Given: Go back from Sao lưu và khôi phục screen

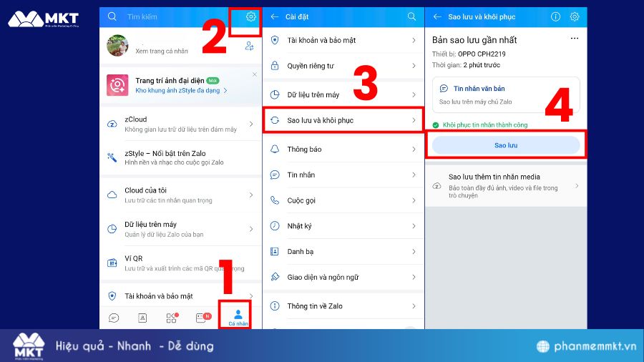Looking at the screenshot, I should pos(437,17).
